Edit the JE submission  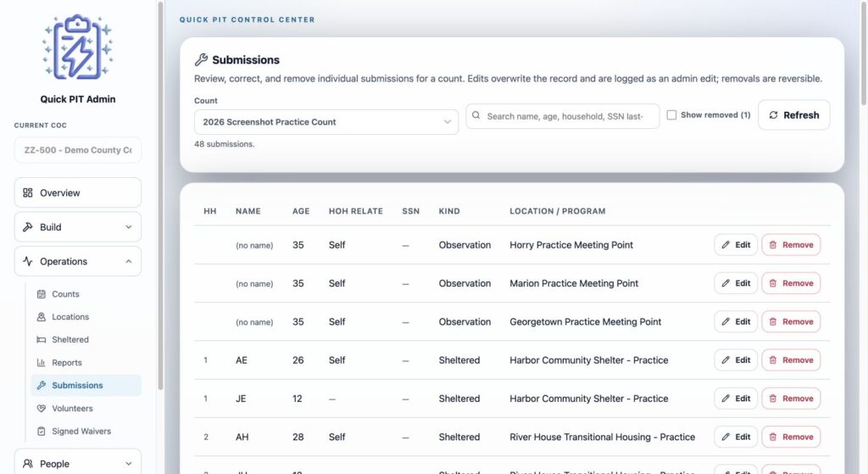(736, 399)
